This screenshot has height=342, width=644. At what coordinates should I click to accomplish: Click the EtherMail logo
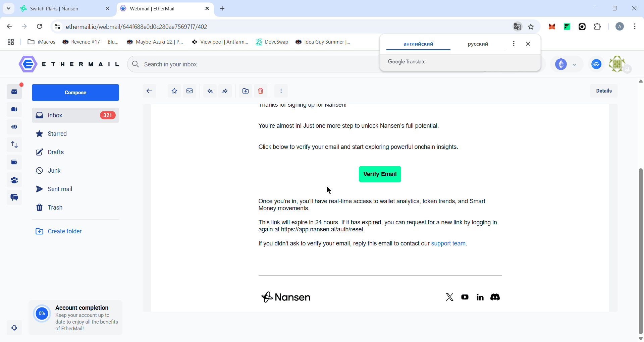point(69,64)
